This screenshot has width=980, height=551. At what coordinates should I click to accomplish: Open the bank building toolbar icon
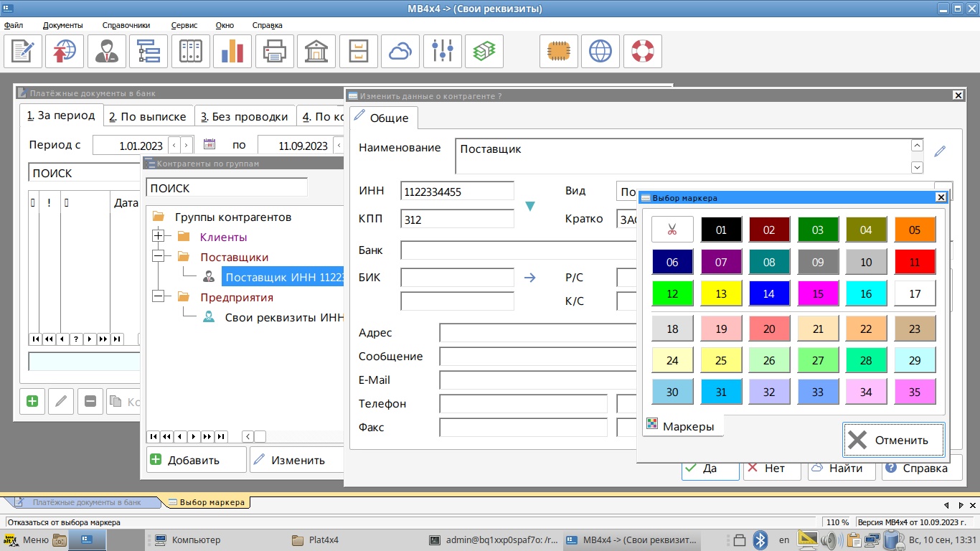click(x=316, y=51)
